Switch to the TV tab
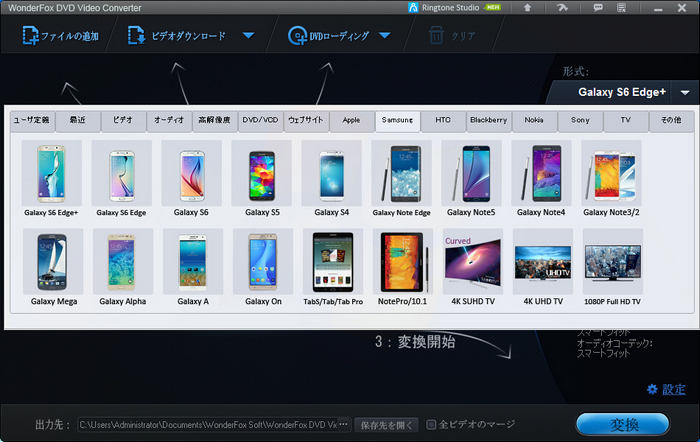 (626, 121)
